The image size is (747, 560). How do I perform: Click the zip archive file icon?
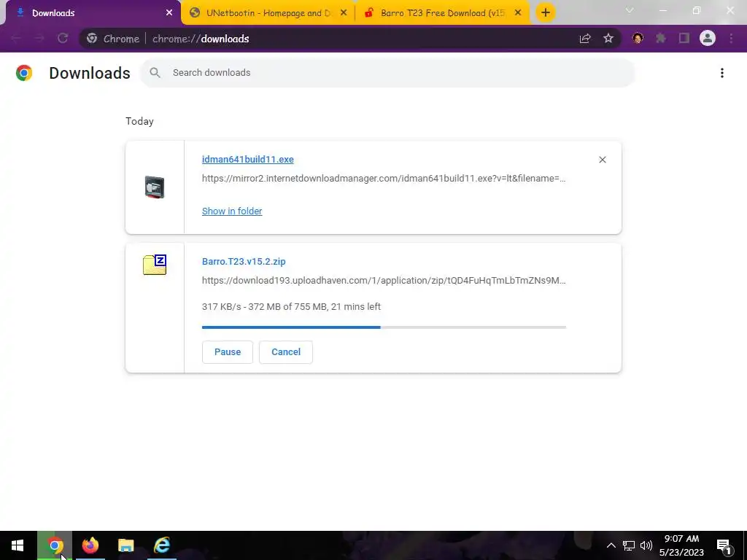pos(155,265)
